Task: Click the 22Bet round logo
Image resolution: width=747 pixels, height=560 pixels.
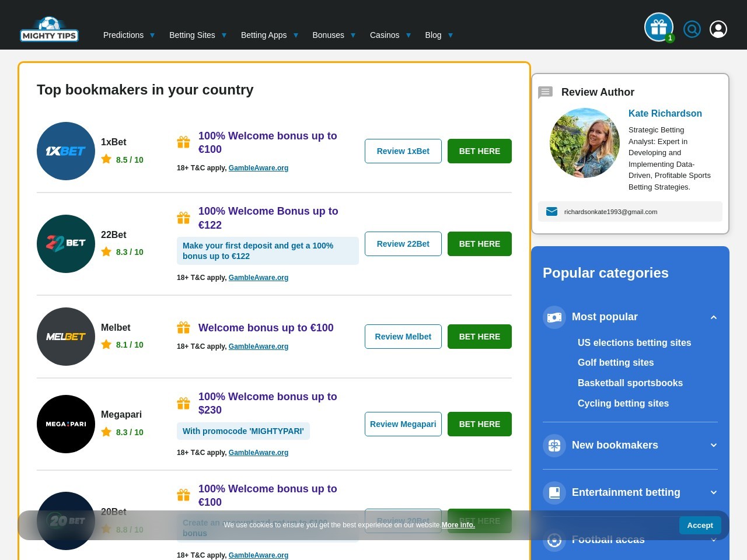Action: pos(66,244)
